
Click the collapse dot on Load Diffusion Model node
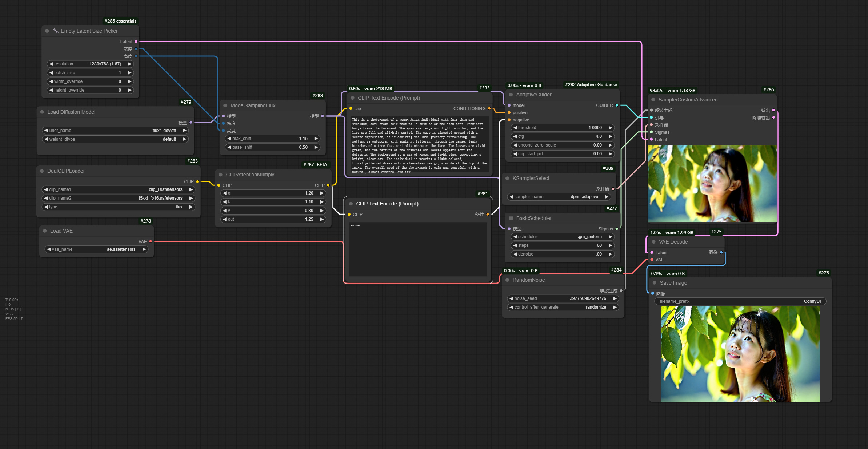coord(42,112)
